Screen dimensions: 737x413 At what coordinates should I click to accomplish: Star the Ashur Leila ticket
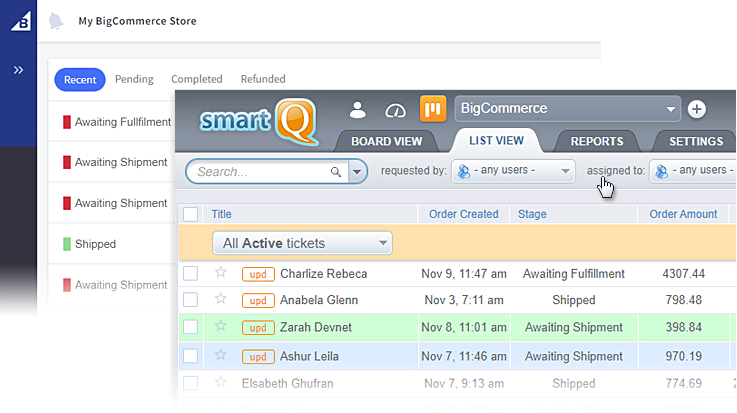(x=220, y=355)
